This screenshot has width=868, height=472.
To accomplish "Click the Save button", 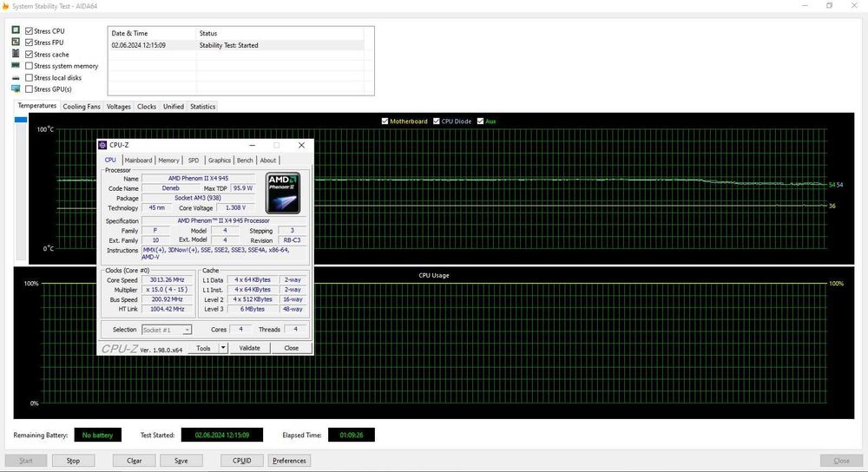I will (181, 461).
